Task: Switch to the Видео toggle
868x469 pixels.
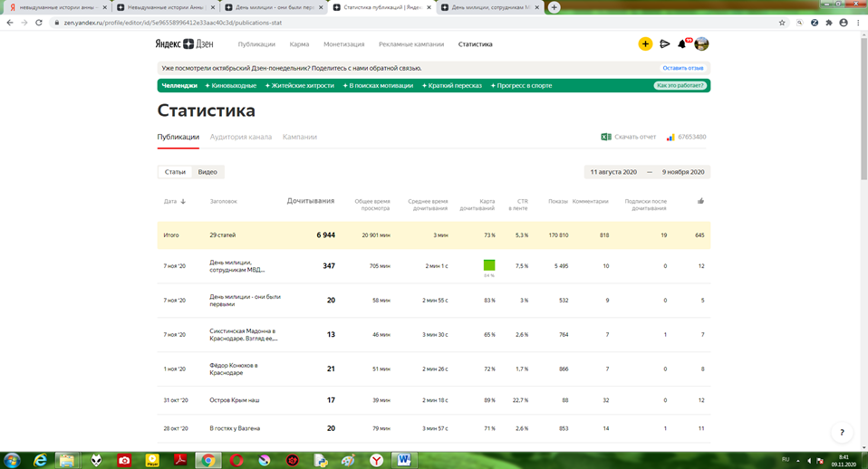Action: (x=207, y=172)
